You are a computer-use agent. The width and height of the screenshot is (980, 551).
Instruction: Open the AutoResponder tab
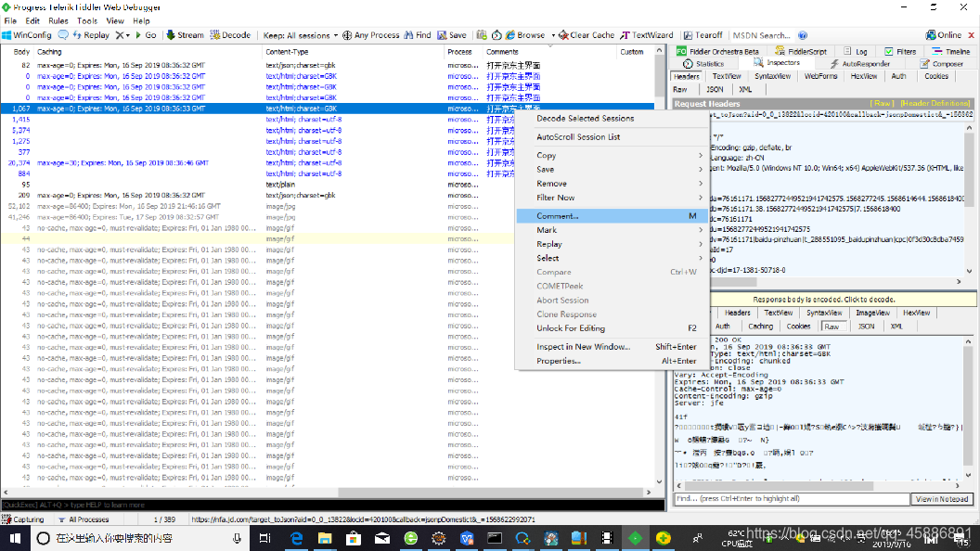pos(860,64)
